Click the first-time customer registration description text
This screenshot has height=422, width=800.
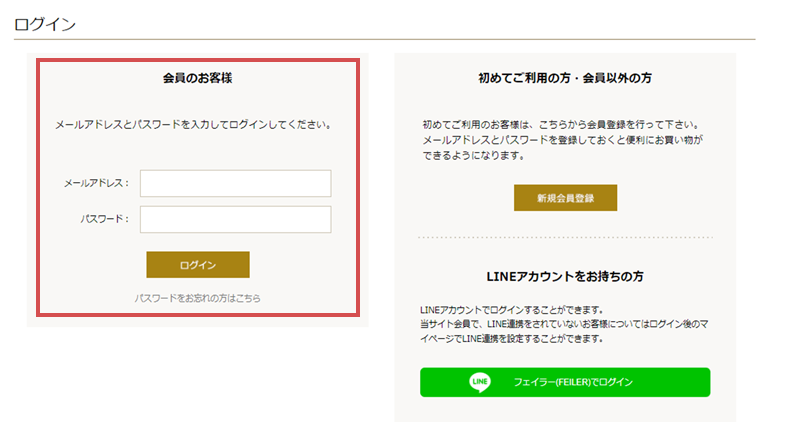click(562, 140)
